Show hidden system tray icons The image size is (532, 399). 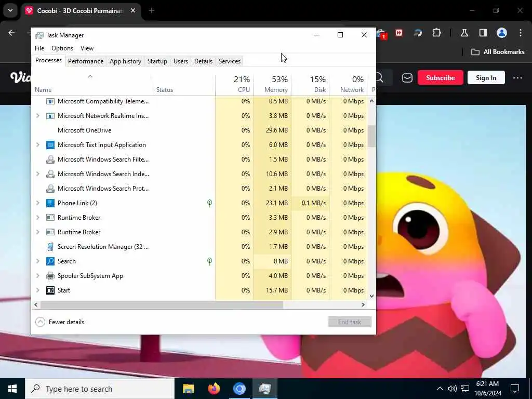tap(440, 389)
